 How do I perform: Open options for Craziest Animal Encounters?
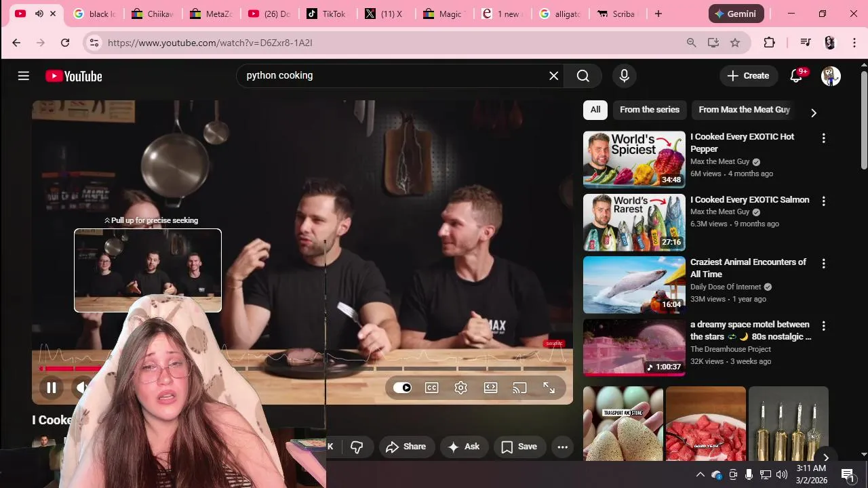[824, 264]
